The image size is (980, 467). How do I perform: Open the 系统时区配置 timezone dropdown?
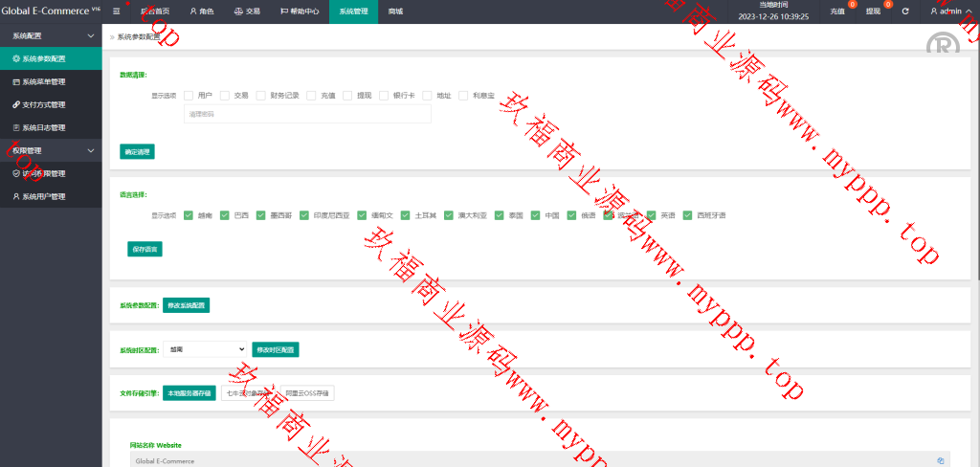[205, 349]
